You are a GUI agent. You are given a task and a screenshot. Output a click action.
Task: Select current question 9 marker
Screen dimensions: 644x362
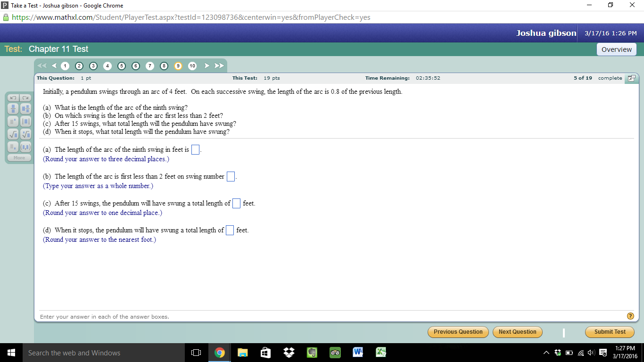(178, 66)
